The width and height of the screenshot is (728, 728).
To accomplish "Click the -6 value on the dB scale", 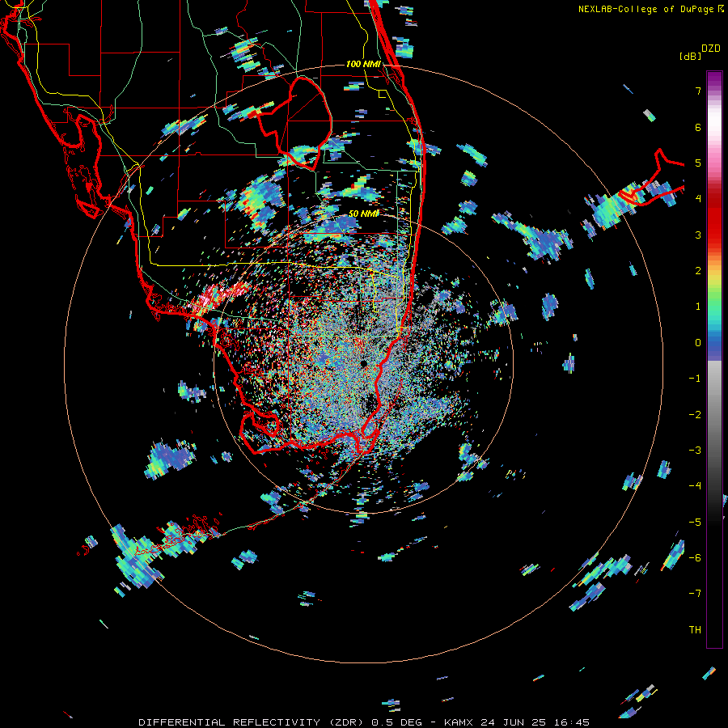I will tap(695, 557).
